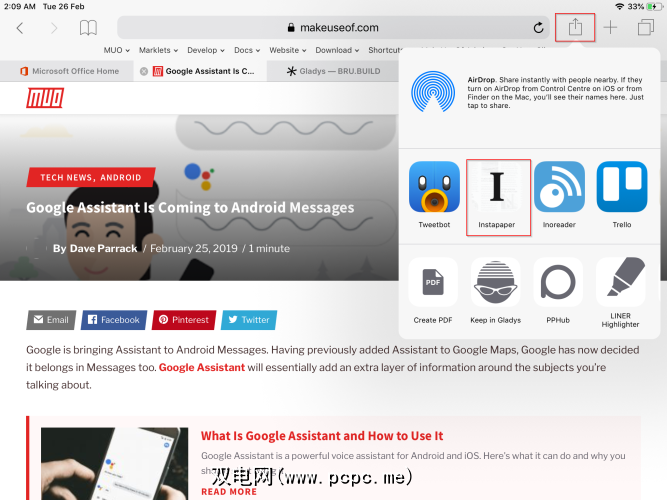This screenshot has width=667, height=500.
Task: Open the TECH NEWS, ANDROID category tag
Action: tap(91, 177)
